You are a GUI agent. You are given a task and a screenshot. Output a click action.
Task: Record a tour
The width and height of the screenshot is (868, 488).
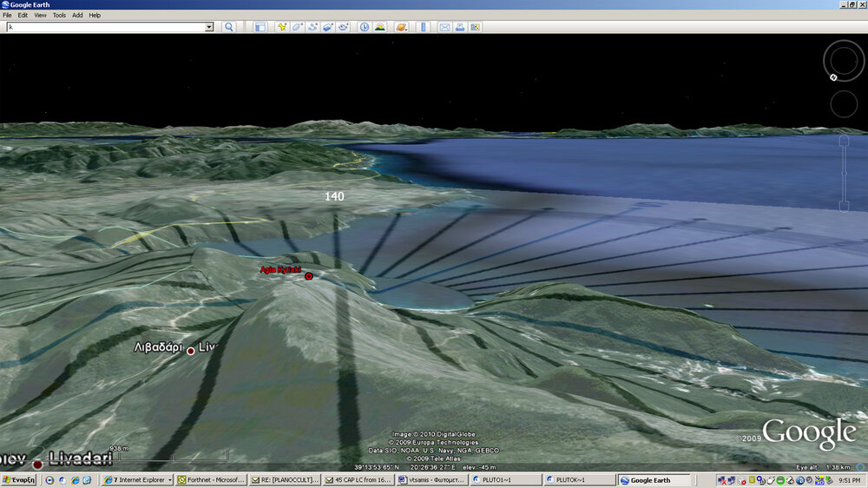click(x=344, y=27)
